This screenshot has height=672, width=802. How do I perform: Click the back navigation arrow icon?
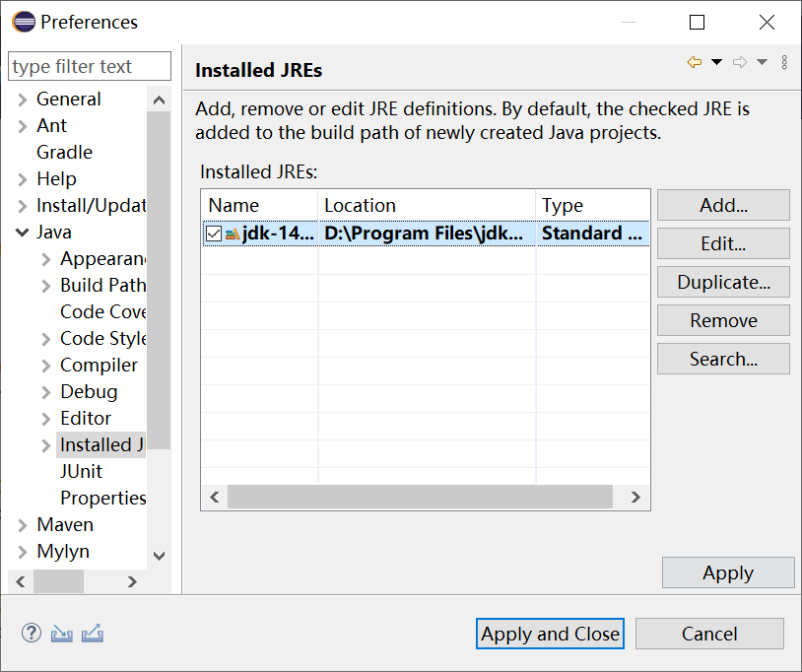[697, 61]
